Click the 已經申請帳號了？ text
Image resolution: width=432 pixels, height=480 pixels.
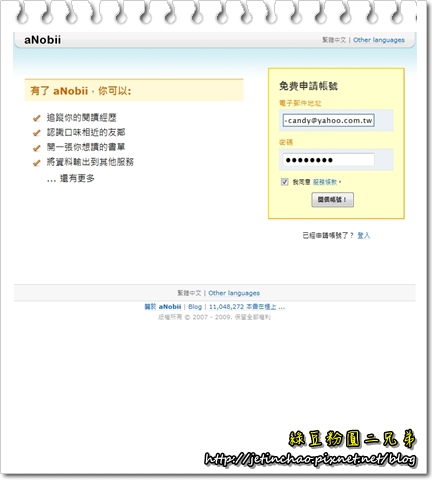[x=328, y=235]
